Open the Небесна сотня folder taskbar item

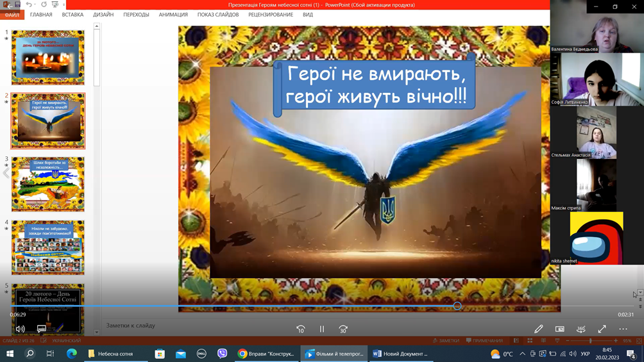[x=116, y=354]
